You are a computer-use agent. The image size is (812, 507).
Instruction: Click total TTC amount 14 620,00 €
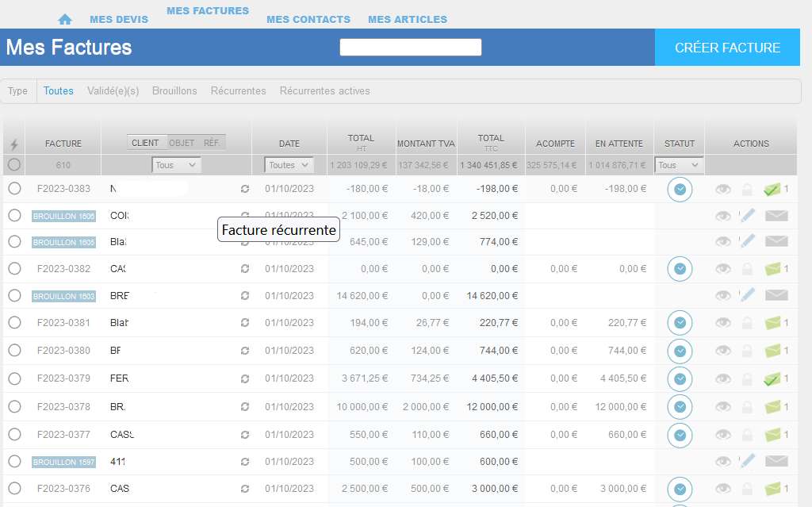[x=492, y=296]
